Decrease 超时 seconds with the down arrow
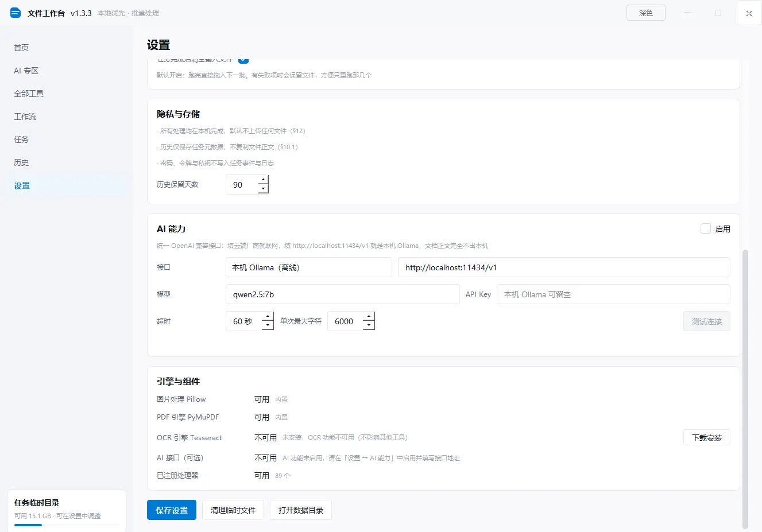 pyautogui.click(x=268, y=325)
